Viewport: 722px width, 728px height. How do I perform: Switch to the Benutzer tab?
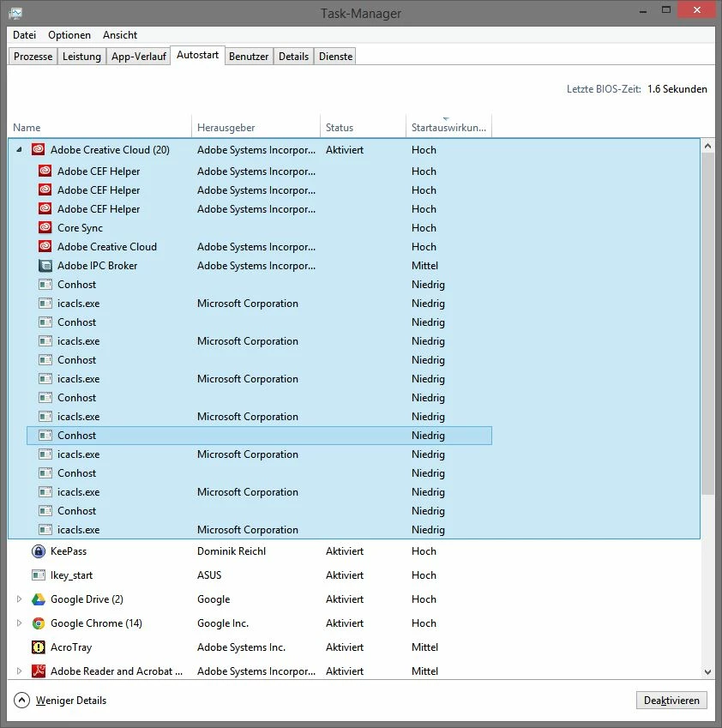[x=249, y=57]
